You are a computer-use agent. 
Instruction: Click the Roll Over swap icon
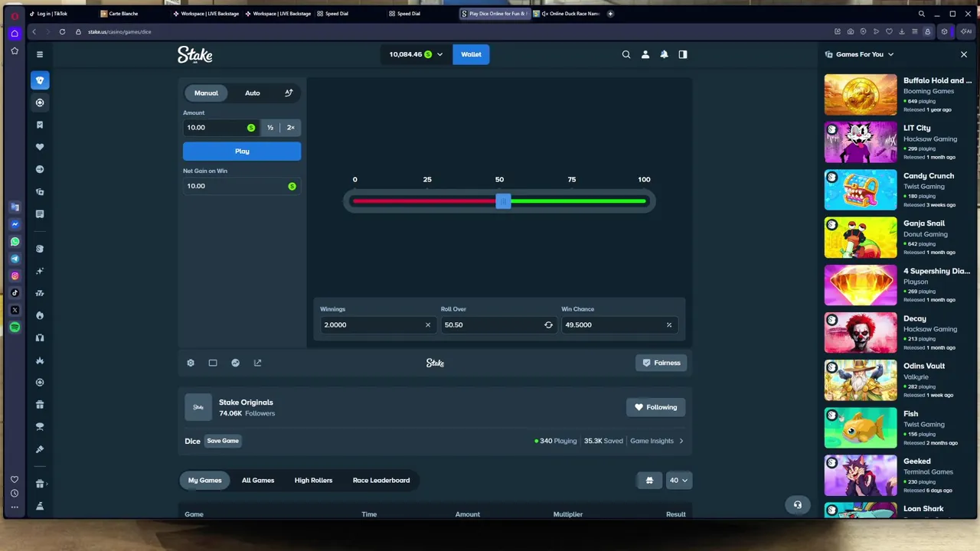[548, 324]
